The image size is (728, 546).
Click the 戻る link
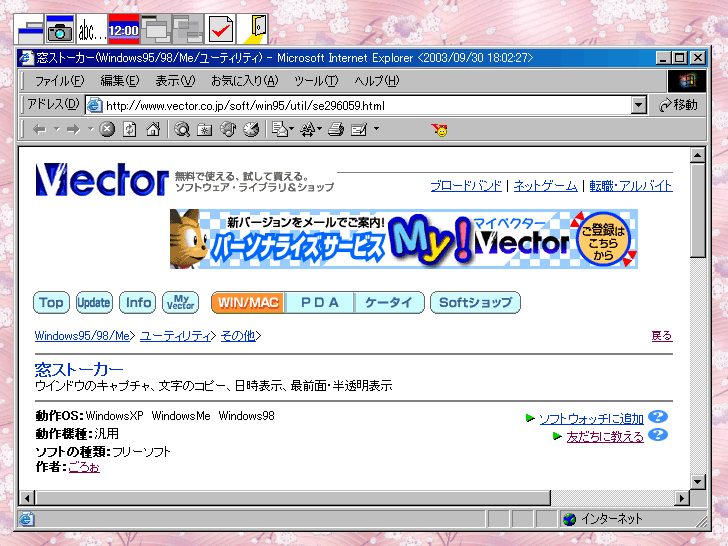(662, 336)
